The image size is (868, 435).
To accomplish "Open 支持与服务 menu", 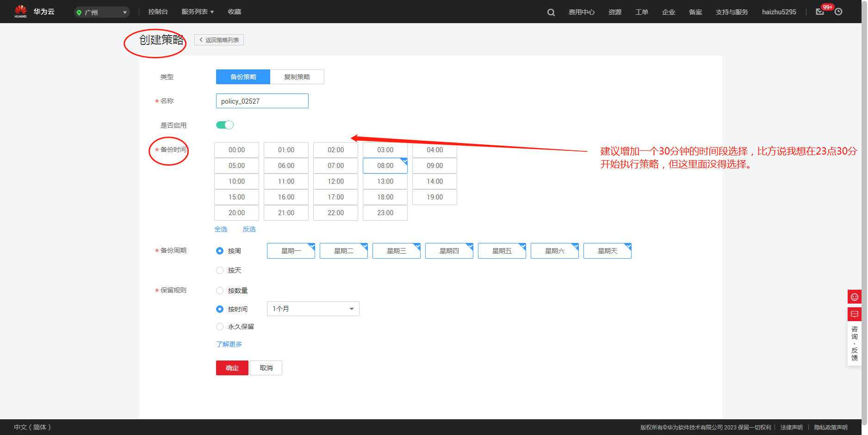I will coord(732,12).
